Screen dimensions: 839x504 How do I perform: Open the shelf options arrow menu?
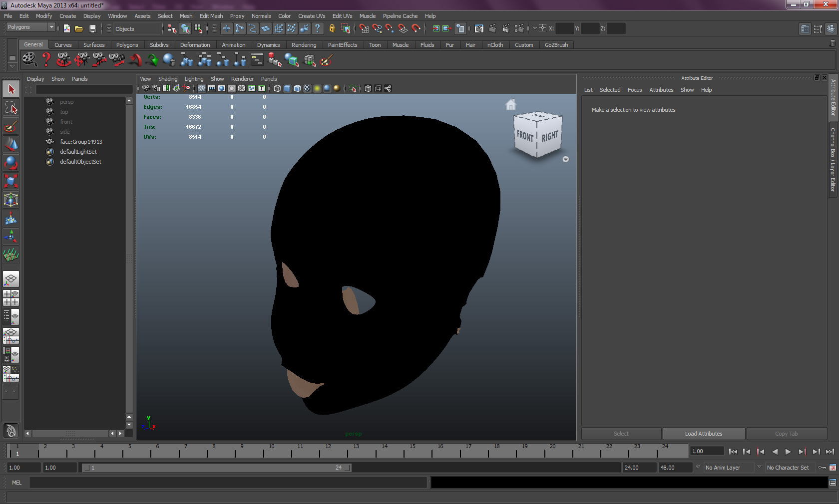12,65
